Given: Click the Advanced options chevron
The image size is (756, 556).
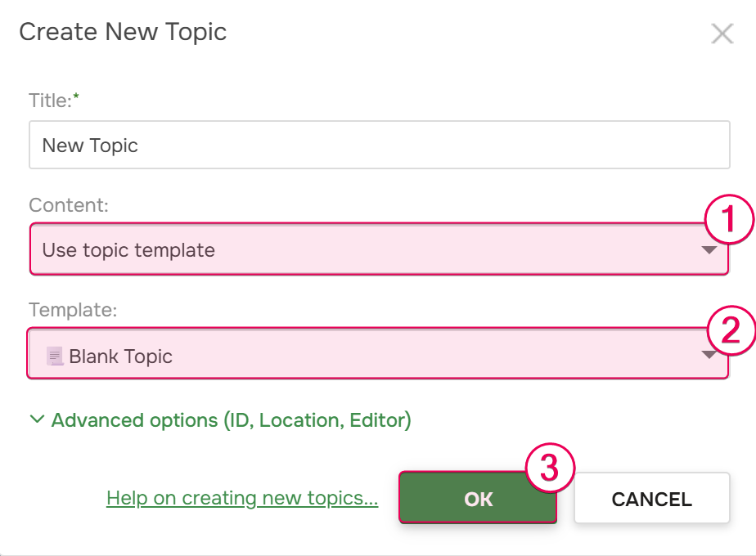Looking at the screenshot, I should click(36, 419).
